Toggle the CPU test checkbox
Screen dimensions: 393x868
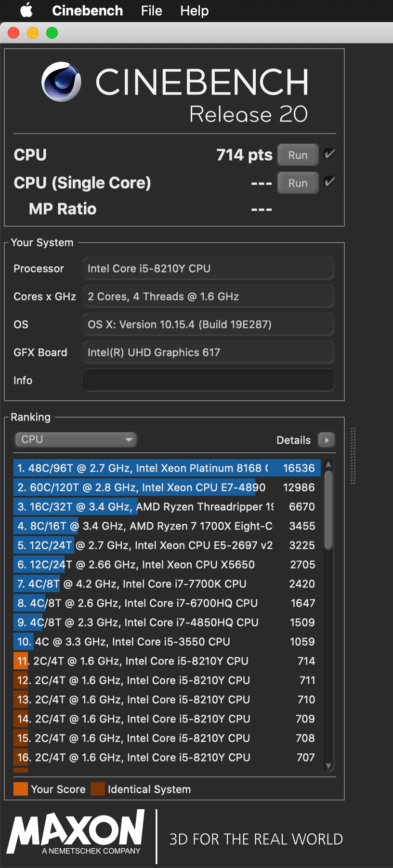(330, 154)
